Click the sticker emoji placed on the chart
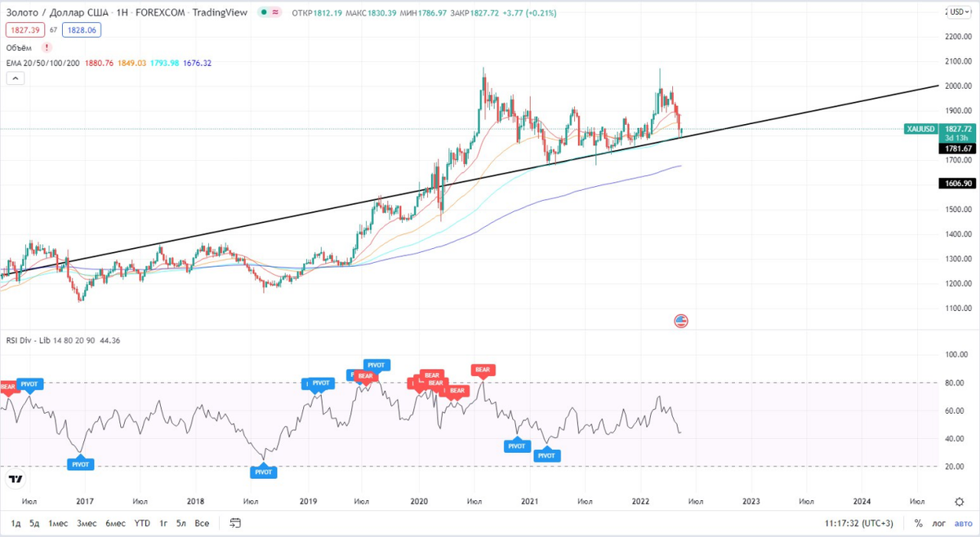 click(x=681, y=321)
